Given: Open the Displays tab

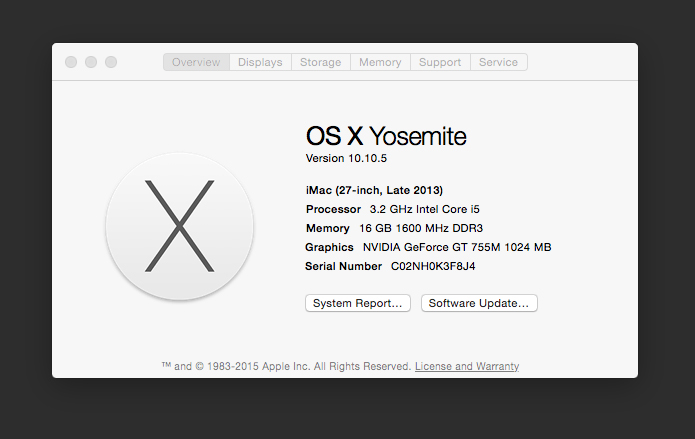Looking at the screenshot, I should [260, 62].
